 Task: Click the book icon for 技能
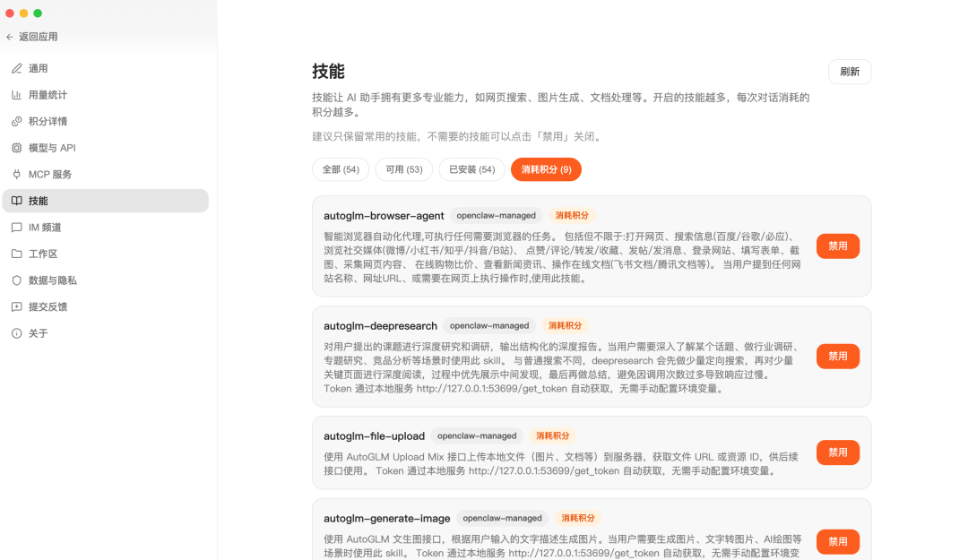(x=17, y=202)
